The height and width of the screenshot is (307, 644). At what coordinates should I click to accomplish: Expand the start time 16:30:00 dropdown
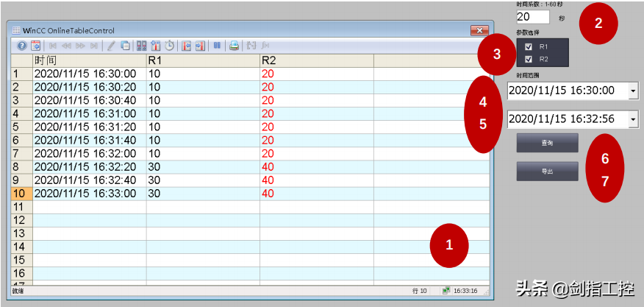[633, 91]
